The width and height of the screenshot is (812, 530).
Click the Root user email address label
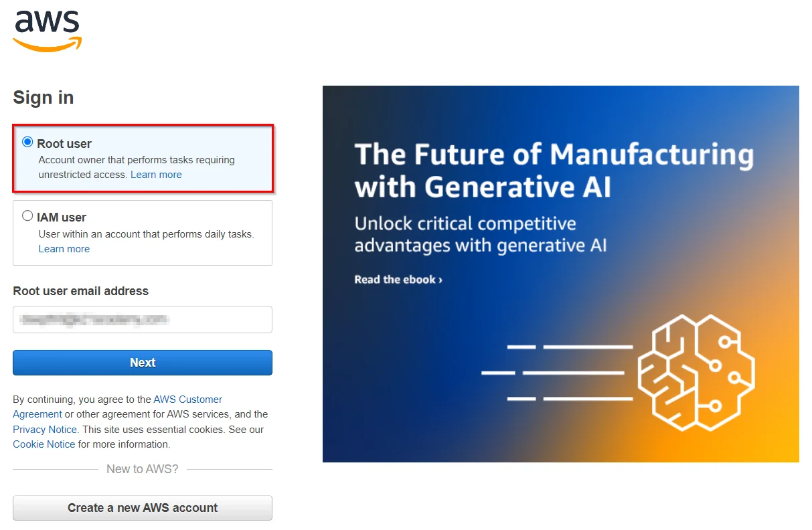pos(80,291)
